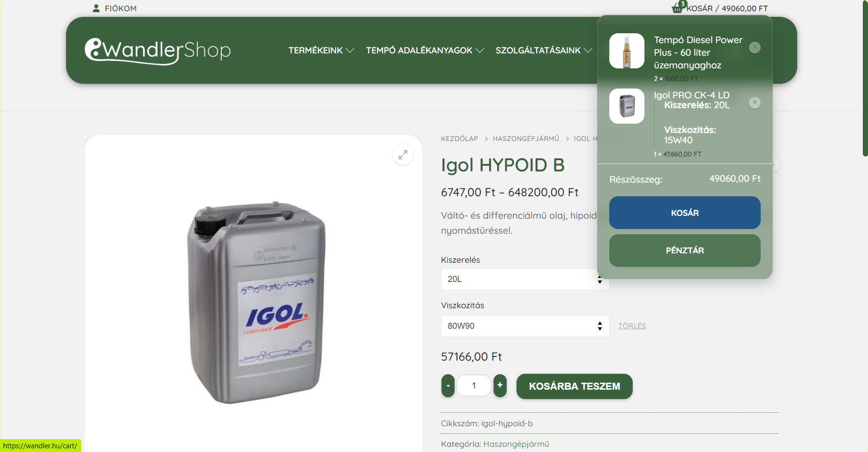
Task: Open the Igol PRO CK-4 LD thumbnail
Action: 627,106
